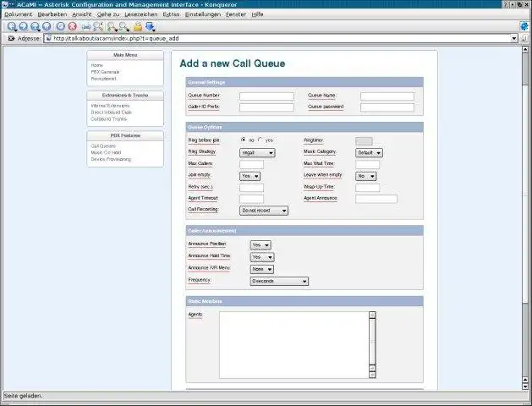Viewport: 532px width, 406px height.
Task: Open the Join empty dropdown
Action: point(250,176)
